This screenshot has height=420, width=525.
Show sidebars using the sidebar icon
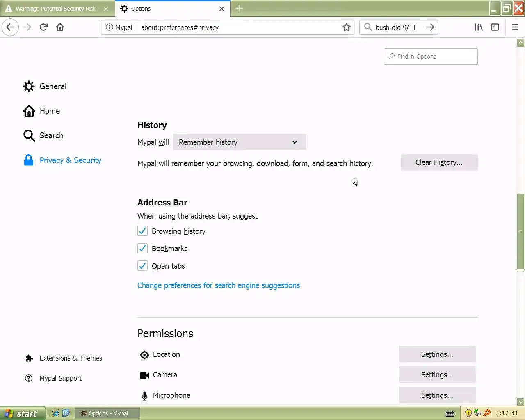tap(495, 27)
